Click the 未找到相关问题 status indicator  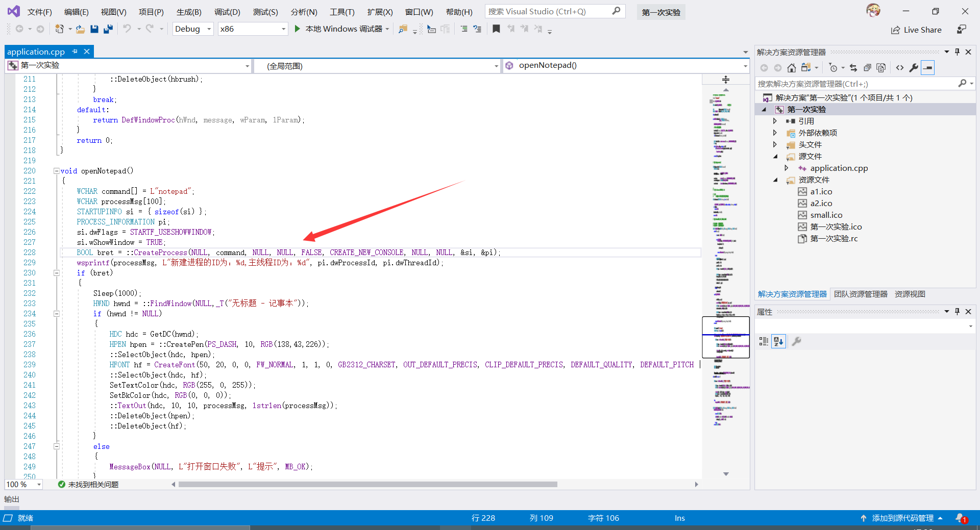(88, 485)
